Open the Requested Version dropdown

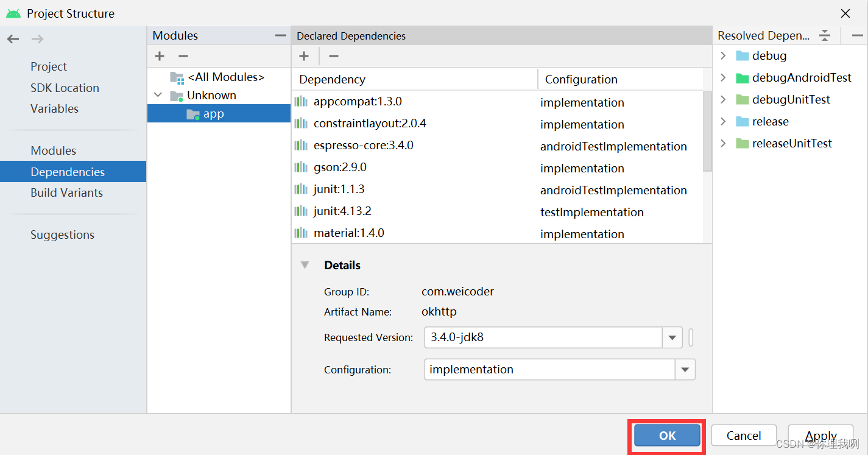672,337
